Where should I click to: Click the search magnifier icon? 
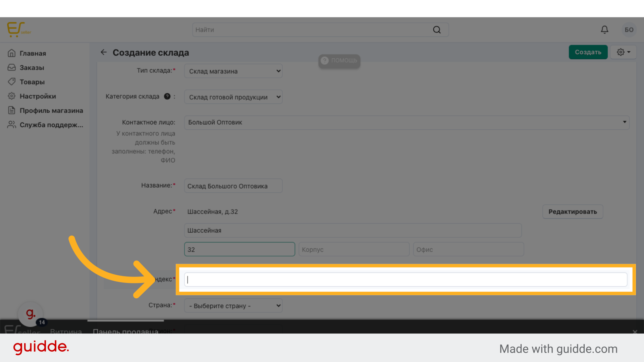437,30
